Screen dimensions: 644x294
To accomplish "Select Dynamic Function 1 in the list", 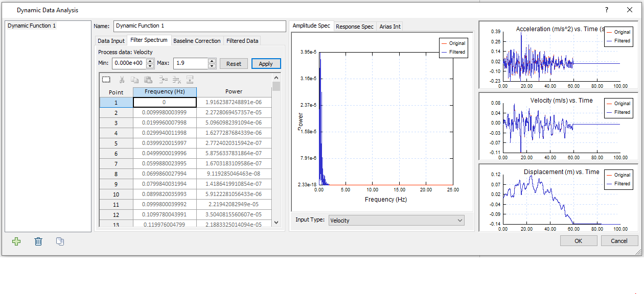I will pos(32,26).
